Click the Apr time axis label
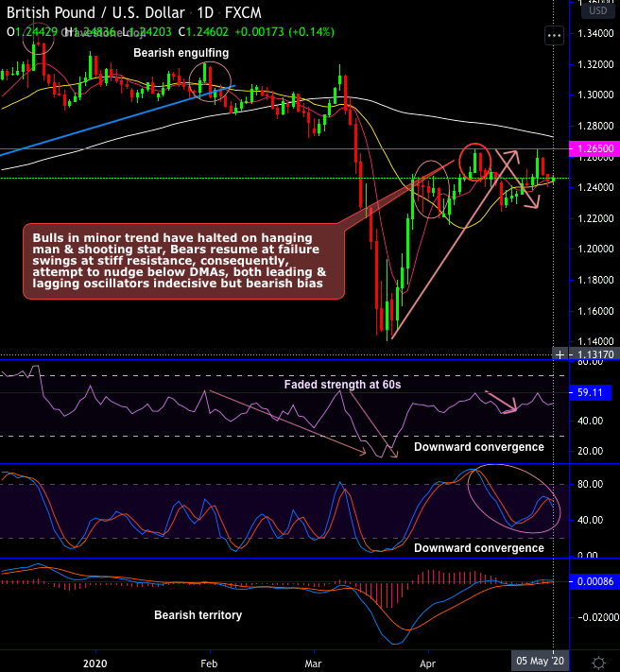The height and width of the screenshot is (672, 620). point(427,663)
